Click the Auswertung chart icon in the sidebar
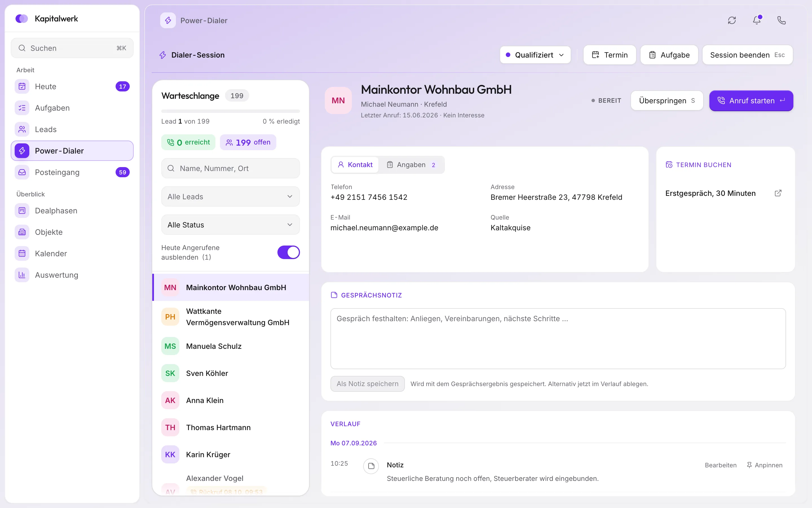 pyautogui.click(x=22, y=275)
